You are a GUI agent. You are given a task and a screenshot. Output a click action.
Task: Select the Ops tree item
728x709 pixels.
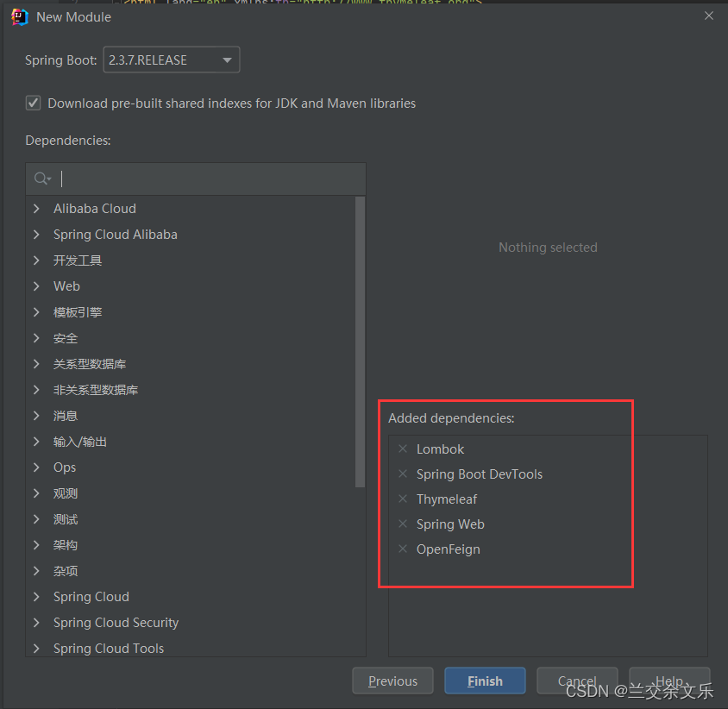click(65, 467)
